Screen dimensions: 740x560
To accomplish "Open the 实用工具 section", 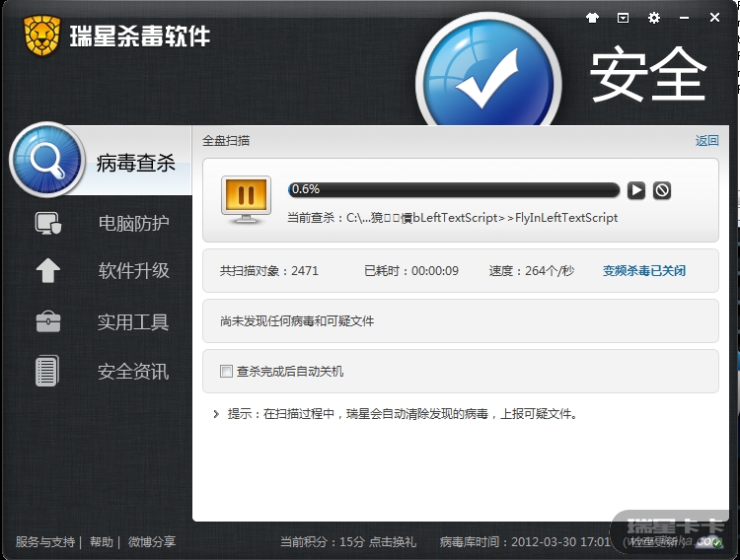I will [x=133, y=322].
